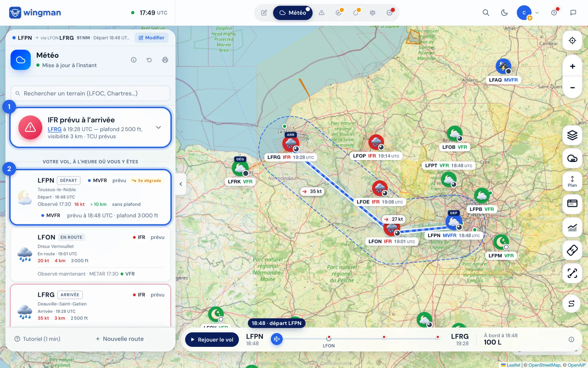Screen dimensions: 588x368
Task: Switch to Plan view button
Action: point(572,181)
